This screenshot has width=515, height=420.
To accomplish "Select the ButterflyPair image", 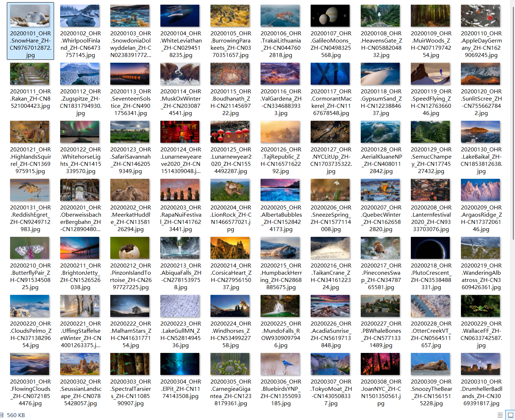I will [x=30, y=248].
